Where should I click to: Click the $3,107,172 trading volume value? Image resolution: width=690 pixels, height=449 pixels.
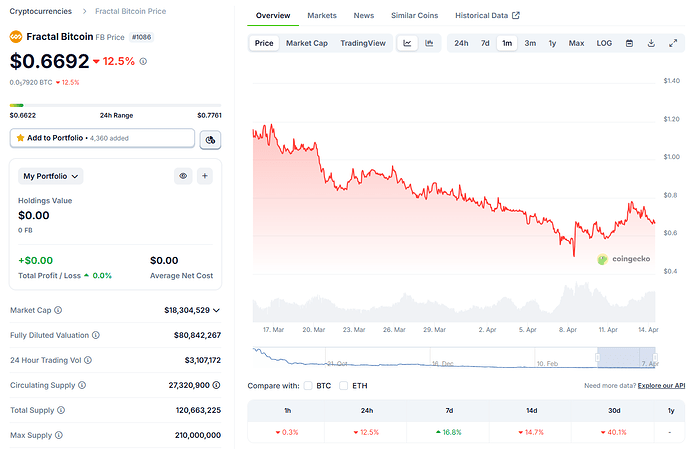pos(202,360)
